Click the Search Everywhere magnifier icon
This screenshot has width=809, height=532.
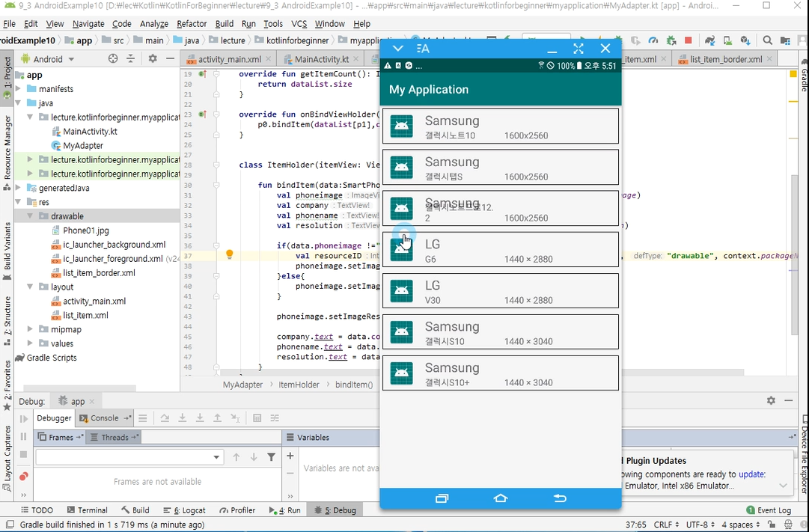pos(767,40)
